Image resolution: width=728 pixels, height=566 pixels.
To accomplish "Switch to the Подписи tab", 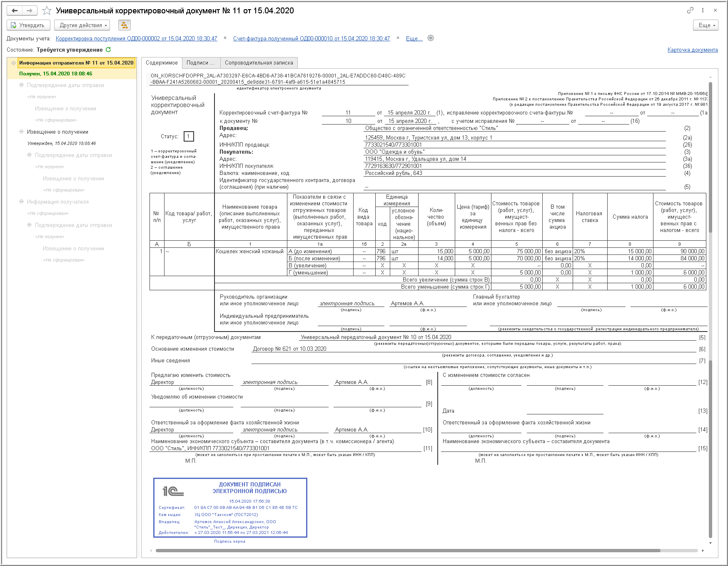I will [x=201, y=63].
